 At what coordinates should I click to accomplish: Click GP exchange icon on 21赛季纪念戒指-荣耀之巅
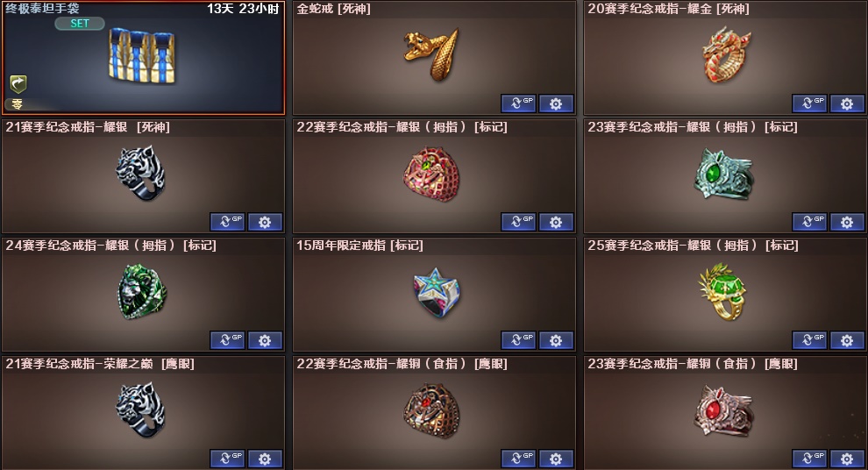pyautogui.click(x=227, y=459)
